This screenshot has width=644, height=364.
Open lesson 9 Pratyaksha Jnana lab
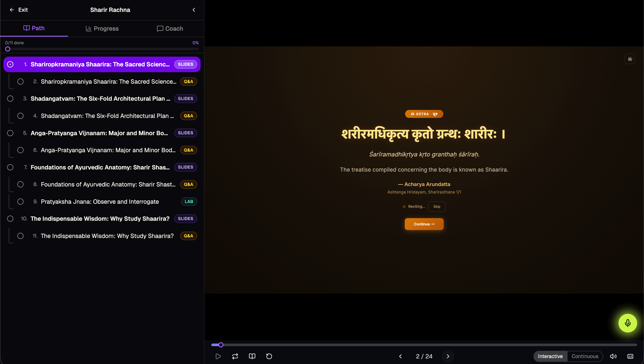(107, 202)
